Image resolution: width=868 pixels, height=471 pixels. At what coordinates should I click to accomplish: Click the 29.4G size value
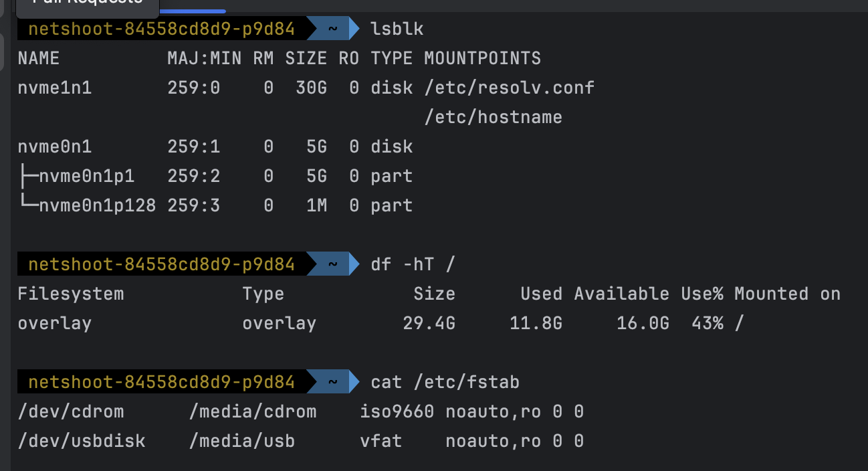coord(429,323)
